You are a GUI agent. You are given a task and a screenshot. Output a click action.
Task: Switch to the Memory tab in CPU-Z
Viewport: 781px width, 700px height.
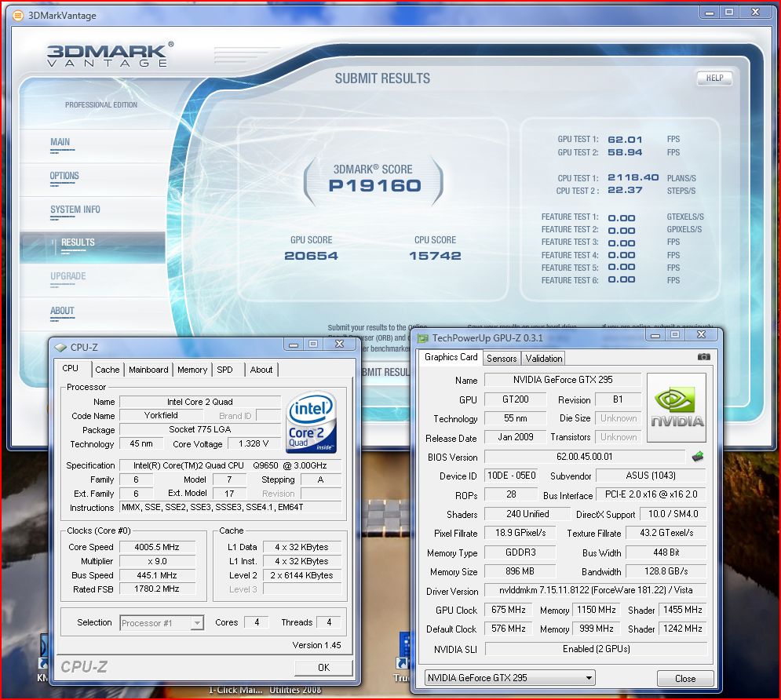[192, 370]
